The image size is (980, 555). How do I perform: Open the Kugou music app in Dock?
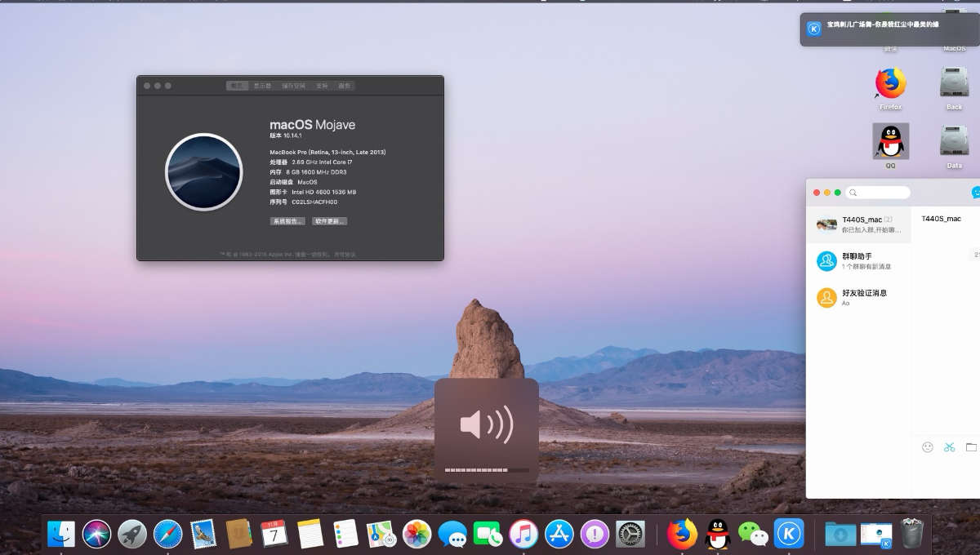coord(789,535)
